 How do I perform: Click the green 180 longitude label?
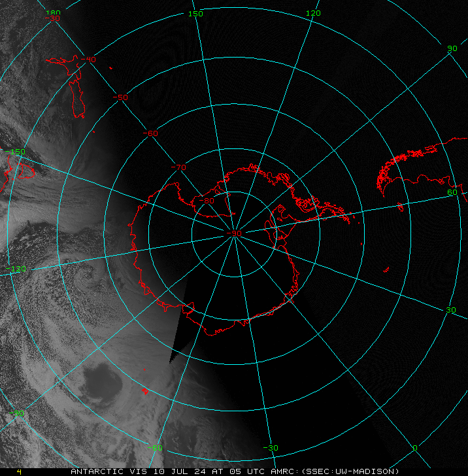(53, 12)
